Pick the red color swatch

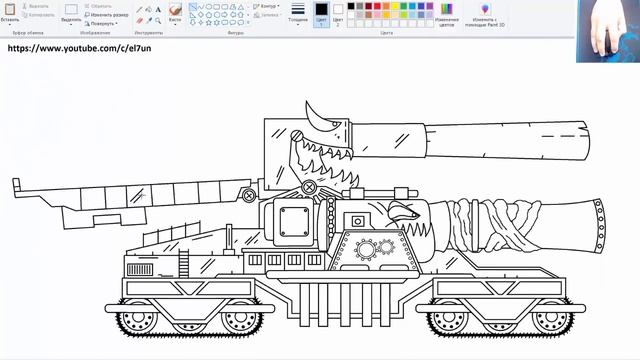tap(377, 6)
